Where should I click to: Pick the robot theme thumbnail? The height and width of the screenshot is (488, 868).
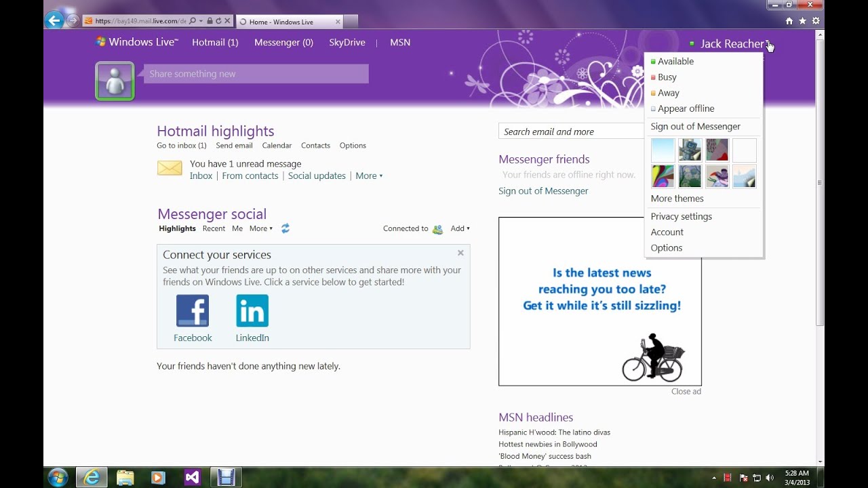(x=690, y=150)
